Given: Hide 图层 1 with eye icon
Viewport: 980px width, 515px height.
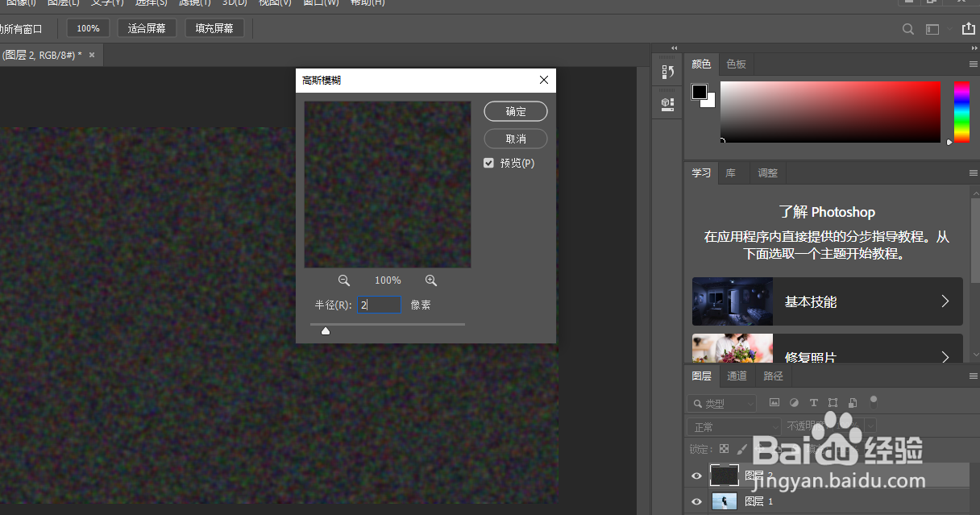Looking at the screenshot, I should (697, 501).
